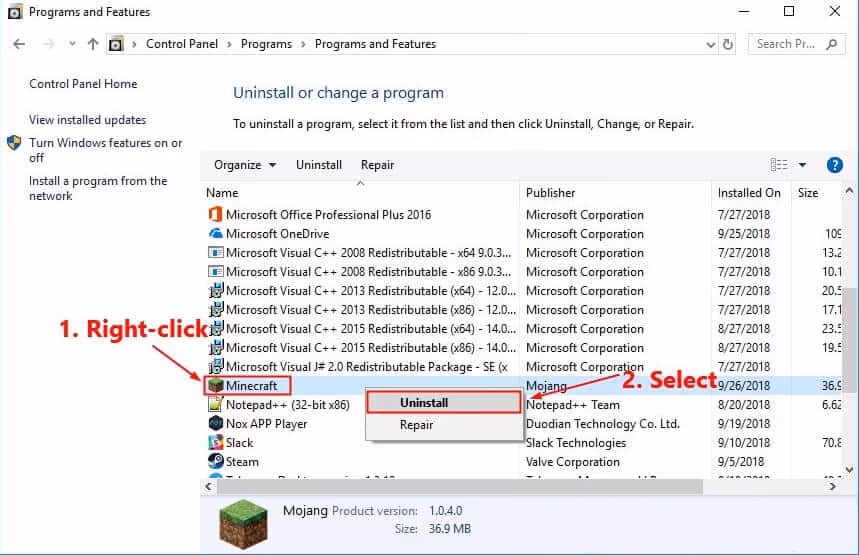Open Install a program from the network

(98, 188)
